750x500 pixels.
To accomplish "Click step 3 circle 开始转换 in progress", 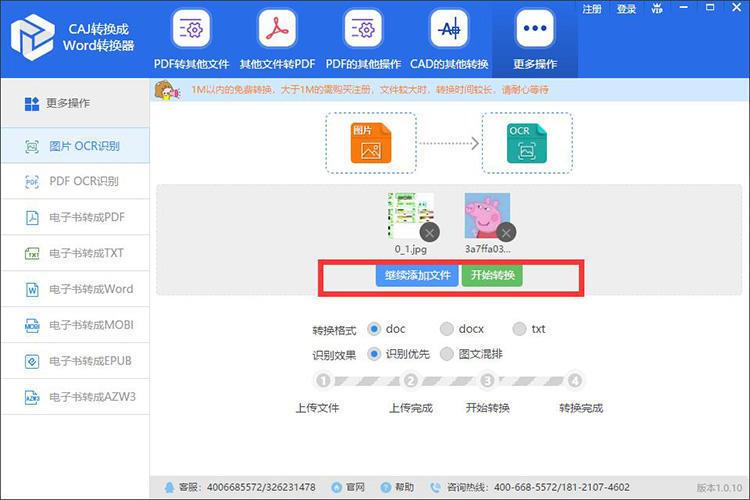I will [487, 381].
